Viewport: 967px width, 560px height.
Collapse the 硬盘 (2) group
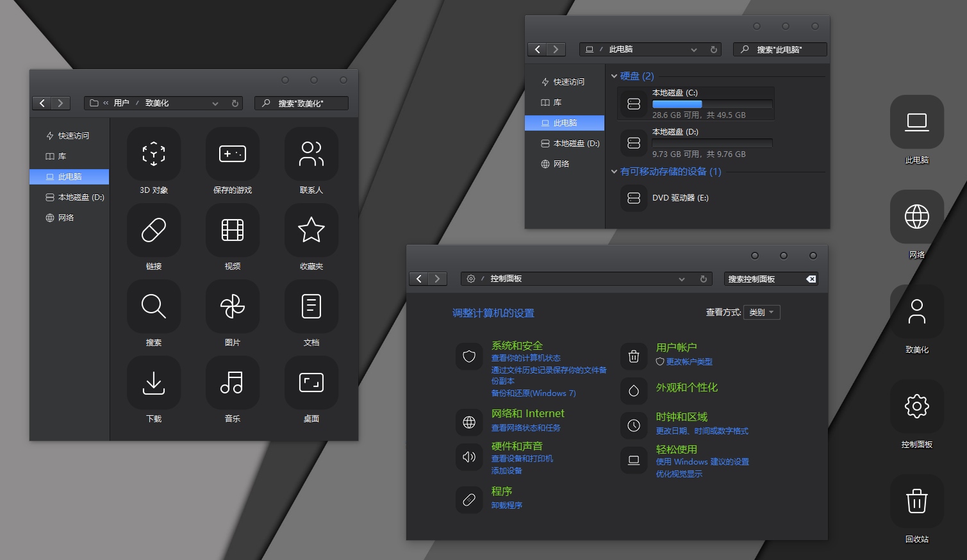tap(614, 76)
